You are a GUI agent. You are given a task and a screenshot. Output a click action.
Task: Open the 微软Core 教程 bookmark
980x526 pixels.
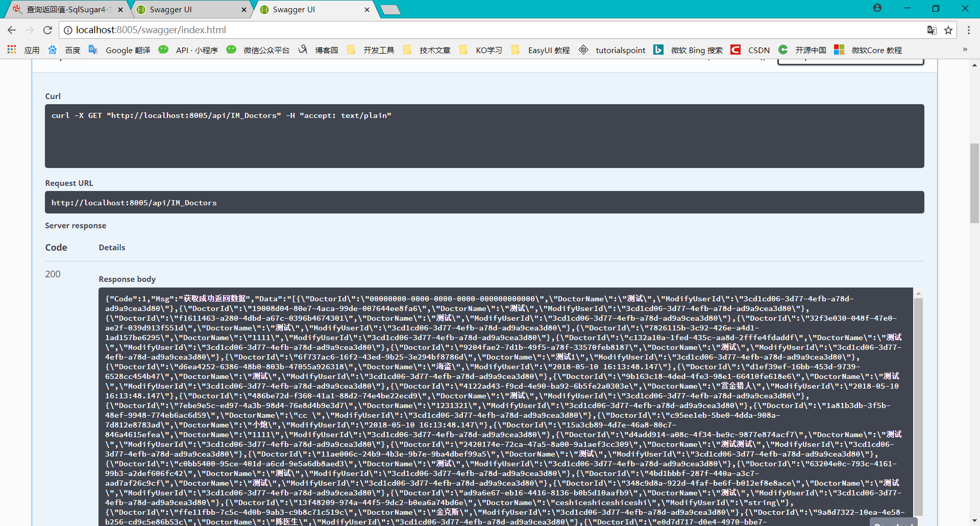point(868,50)
